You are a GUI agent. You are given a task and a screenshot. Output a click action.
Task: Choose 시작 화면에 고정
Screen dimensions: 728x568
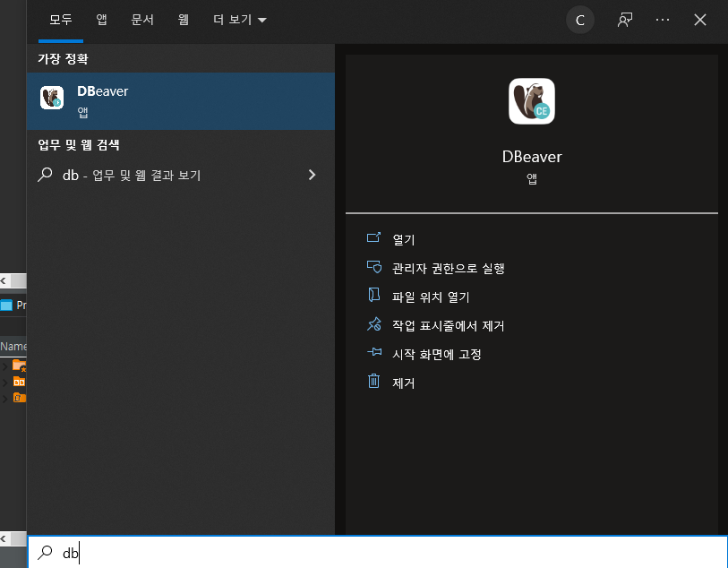pyautogui.click(x=436, y=355)
